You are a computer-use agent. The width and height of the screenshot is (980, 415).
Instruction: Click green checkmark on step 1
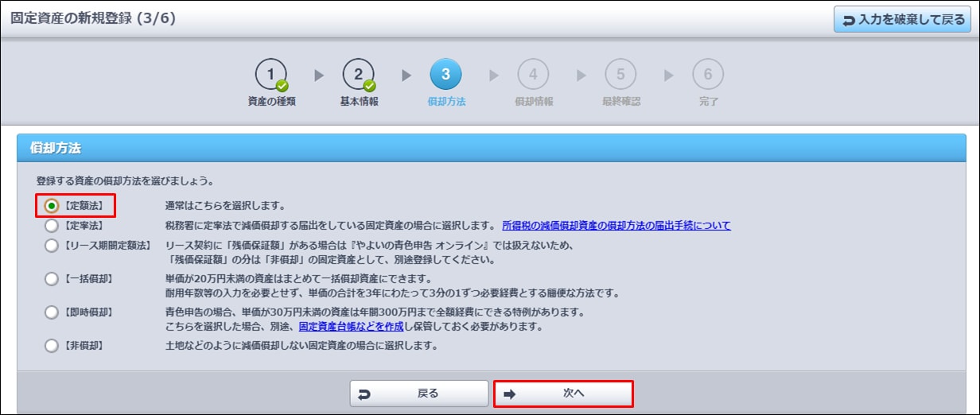pos(282,86)
